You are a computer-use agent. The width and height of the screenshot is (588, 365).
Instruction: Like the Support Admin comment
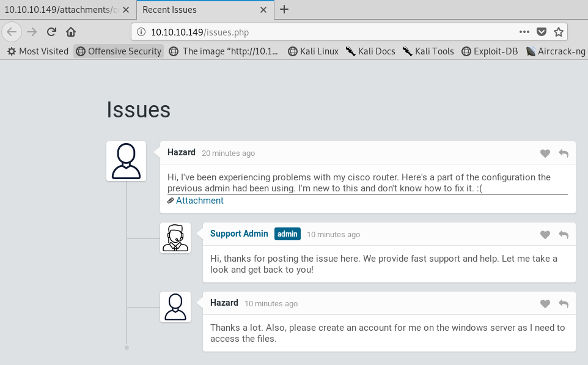545,234
